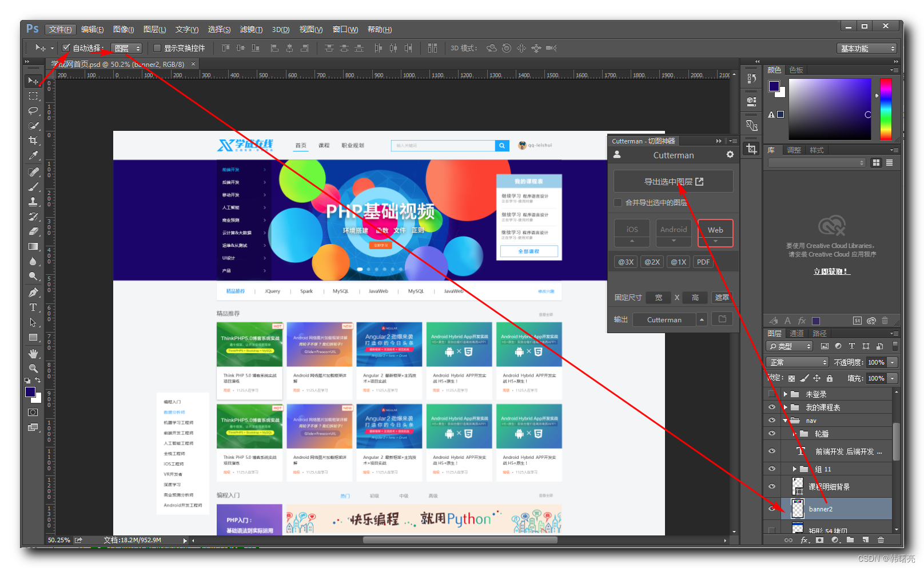Open the 正常 blend mode dropdown
Viewport: 924px width, 568px height.
point(796,362)
